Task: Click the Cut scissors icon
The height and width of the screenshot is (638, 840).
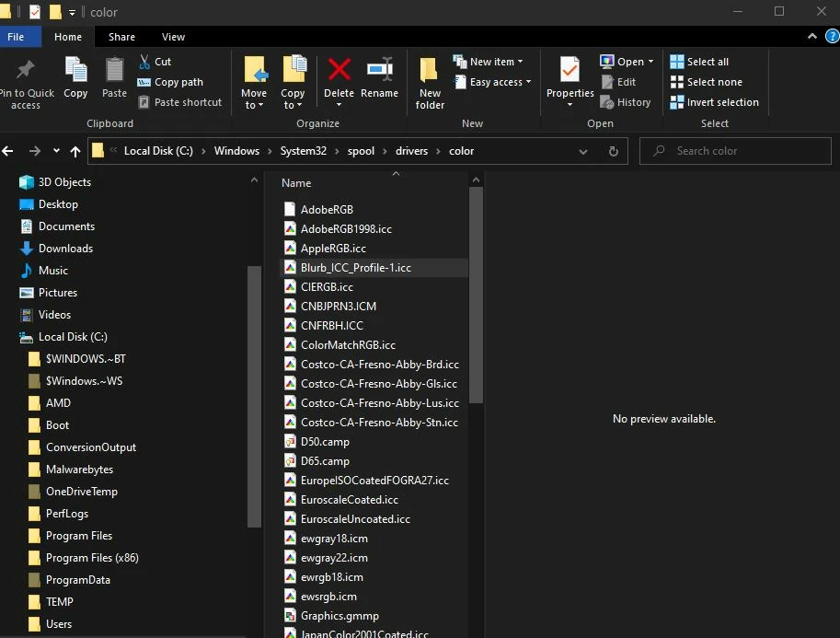Action: point(144,62)
